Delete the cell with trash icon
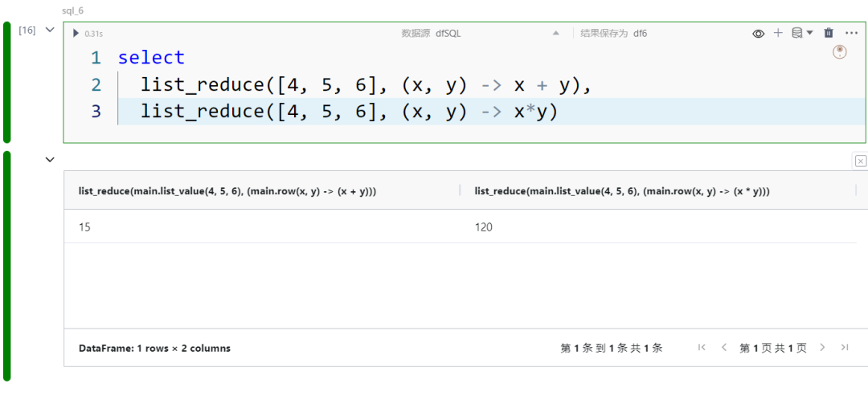Viewport: 868px width, 404px height. pos(828,33)
